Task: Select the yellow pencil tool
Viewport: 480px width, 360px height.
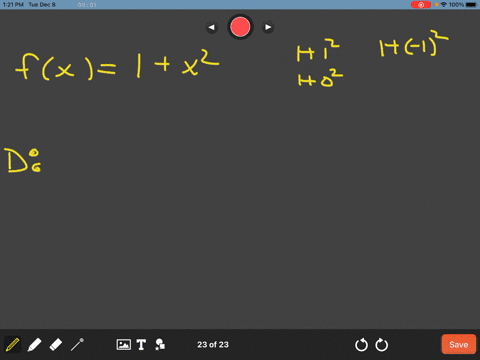Action: pyautogui.click(x=12, y=345)
